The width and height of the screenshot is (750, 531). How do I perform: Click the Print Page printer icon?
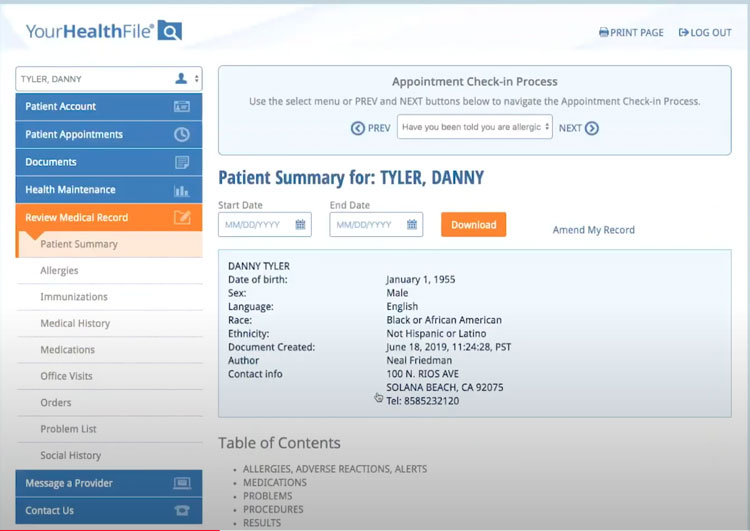coord(604,33)
